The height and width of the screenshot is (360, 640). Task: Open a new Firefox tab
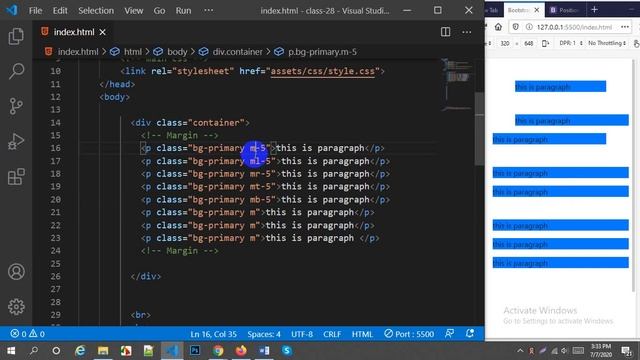(594, 9)
